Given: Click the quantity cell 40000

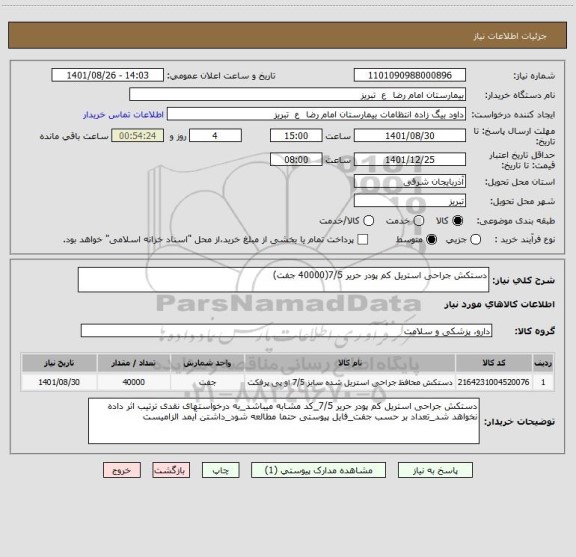Looking at the screenshot, I should click(x=134, y=382).
